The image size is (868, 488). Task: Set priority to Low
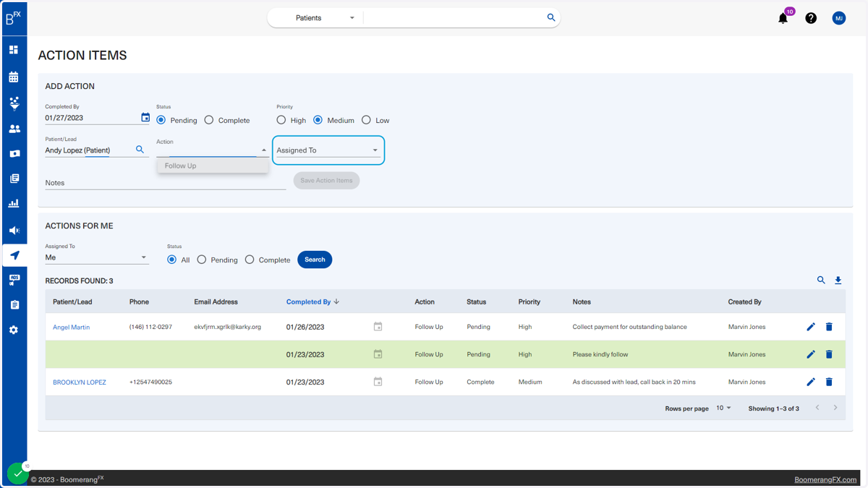[366, 120]
